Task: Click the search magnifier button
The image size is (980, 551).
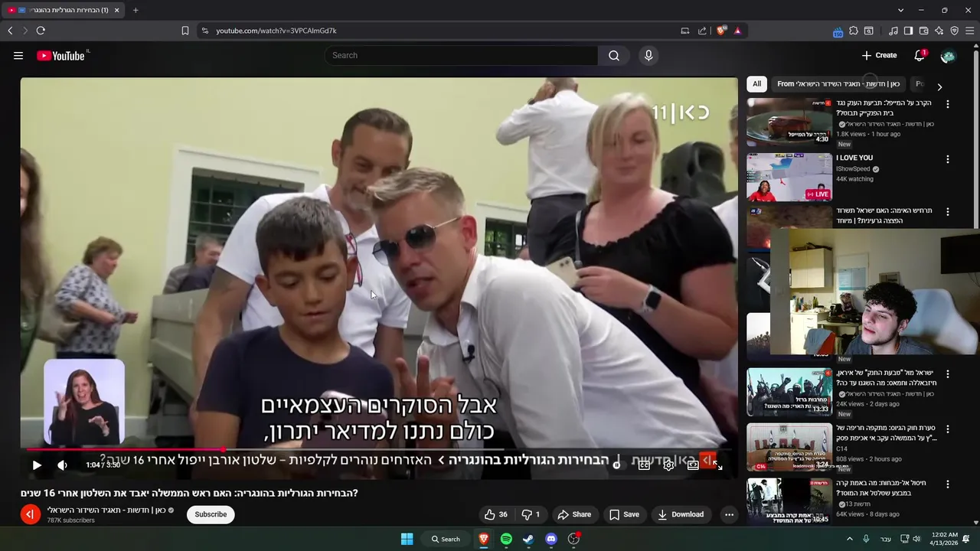Action: [614, 55]
